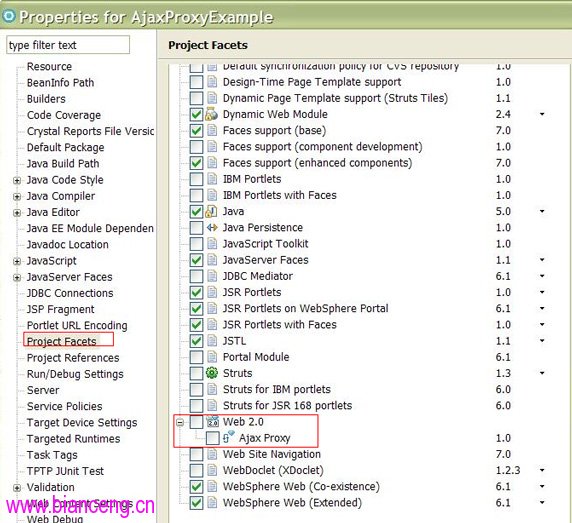This screenshot has width=572, height=523.
Task: Select Run/Debug Settings in the tree
Action: tap(75, 374)
